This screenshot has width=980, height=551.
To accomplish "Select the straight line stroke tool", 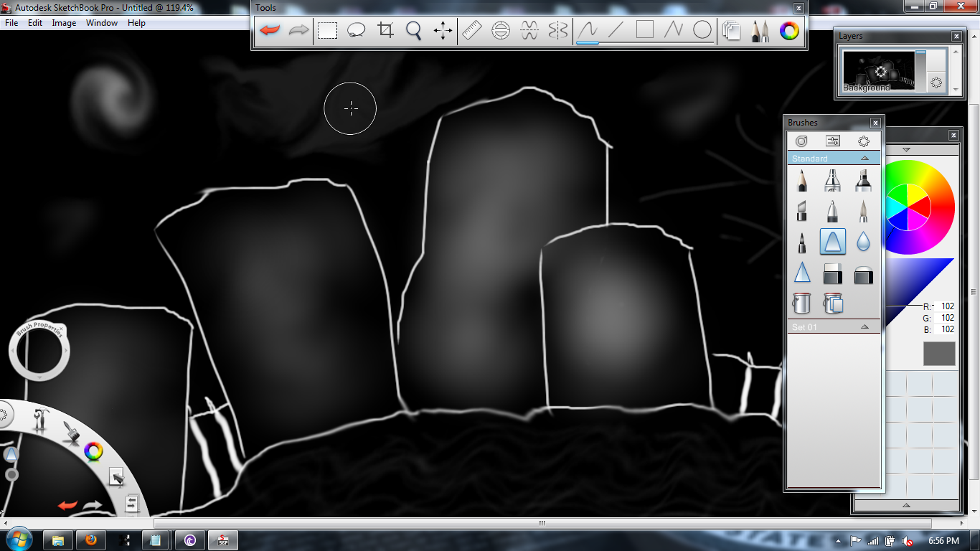I will (616, 30).
